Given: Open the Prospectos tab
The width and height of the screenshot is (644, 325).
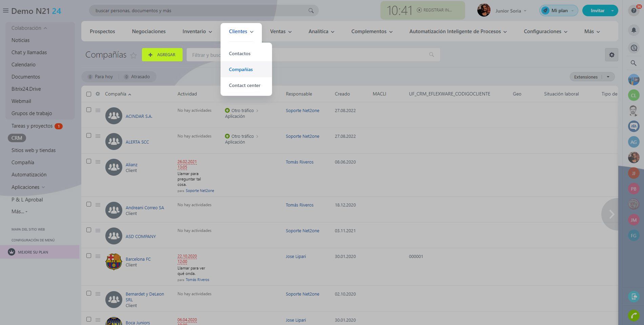Looking at the screenshot, I should tap(102, 31).
